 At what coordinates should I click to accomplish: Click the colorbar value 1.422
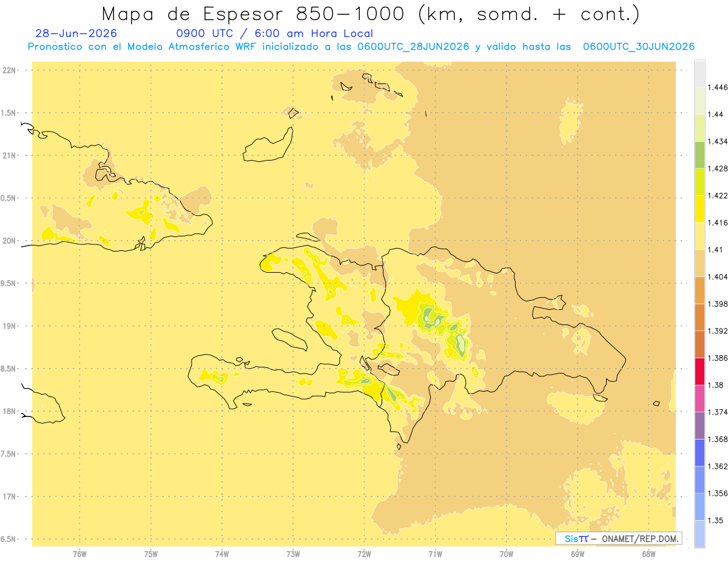click(717, 196)
